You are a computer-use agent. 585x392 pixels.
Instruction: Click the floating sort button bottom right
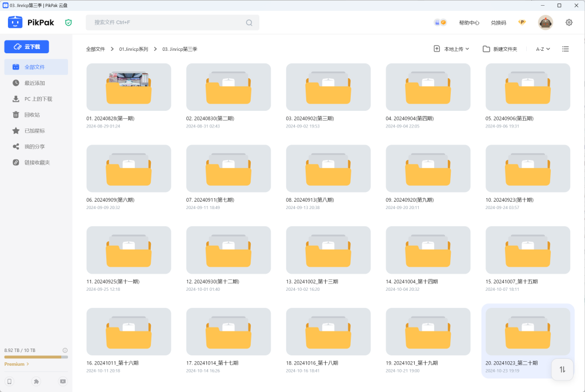point(562,369)
